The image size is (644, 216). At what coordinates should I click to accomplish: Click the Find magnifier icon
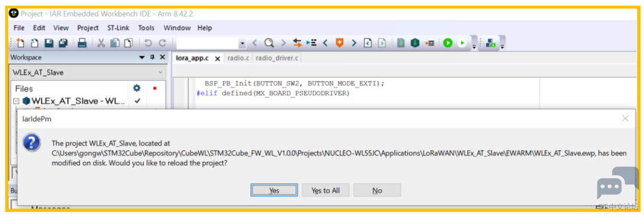tap(269, 43)
